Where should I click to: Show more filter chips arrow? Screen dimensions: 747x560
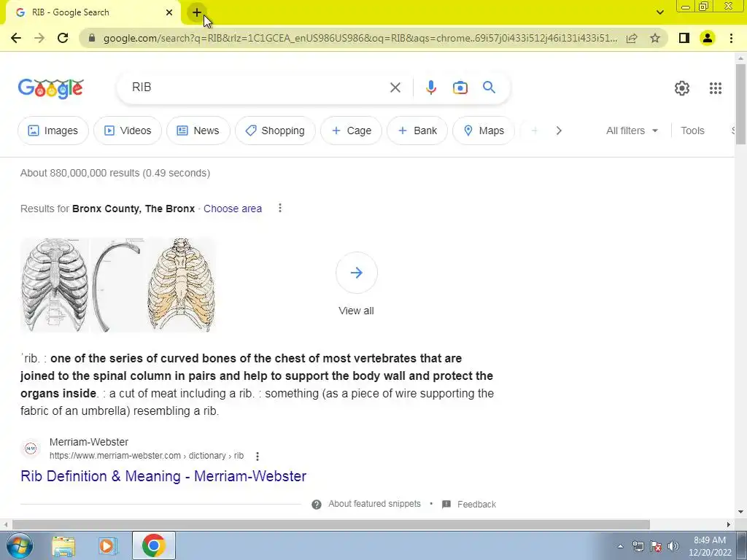click(x=559, y=131)
